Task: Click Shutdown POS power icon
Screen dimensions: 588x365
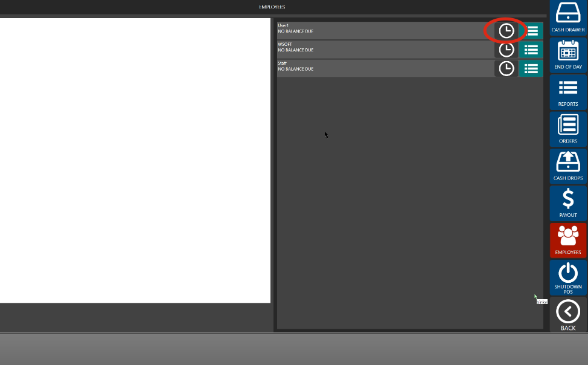Action: click(x=567, y=277)
